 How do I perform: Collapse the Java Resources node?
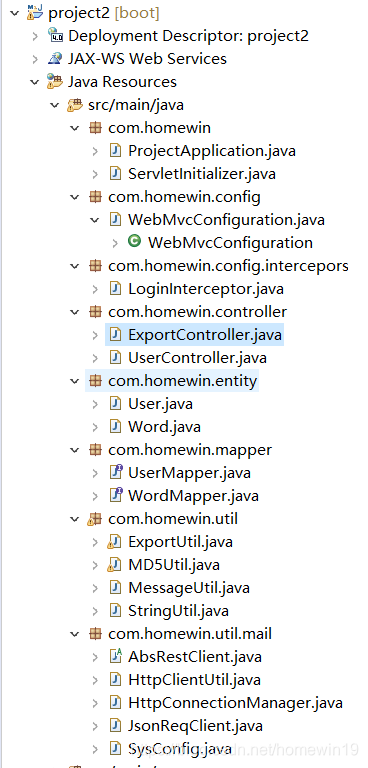[34, 82]
